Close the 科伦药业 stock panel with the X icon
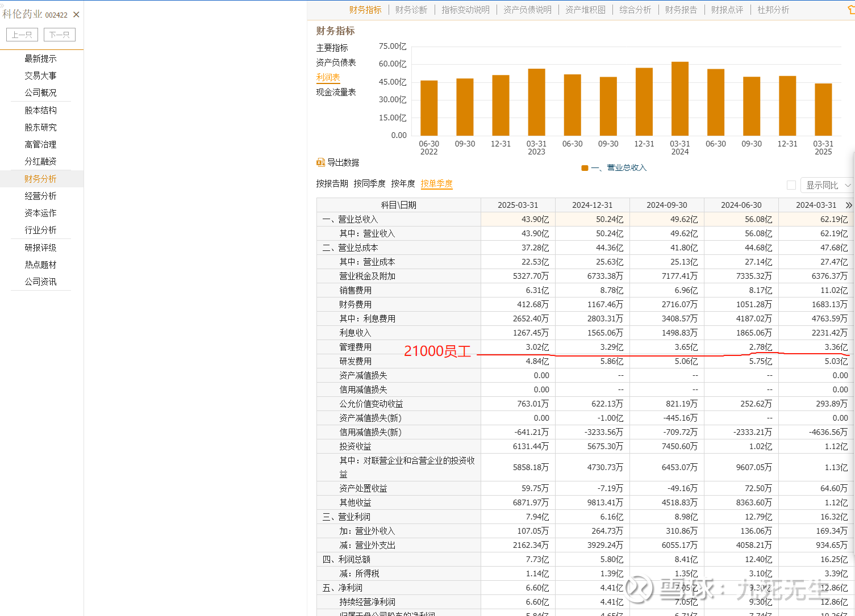 (76, 15)
